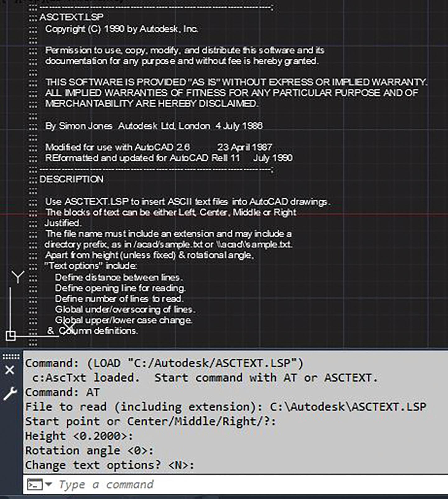Select the "directory prefix, as in" line
This screenshot has height=499, width=448.
pos(169,245)
